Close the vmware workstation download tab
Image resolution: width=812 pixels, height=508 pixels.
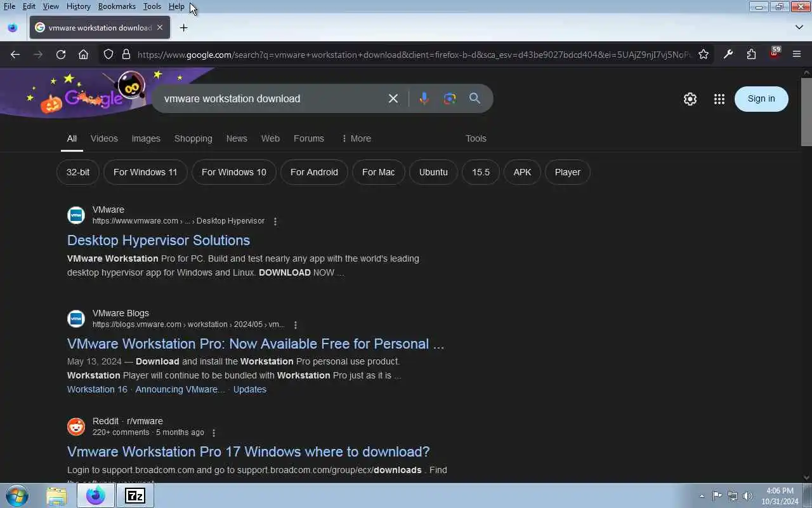click(x=160, y=27)
